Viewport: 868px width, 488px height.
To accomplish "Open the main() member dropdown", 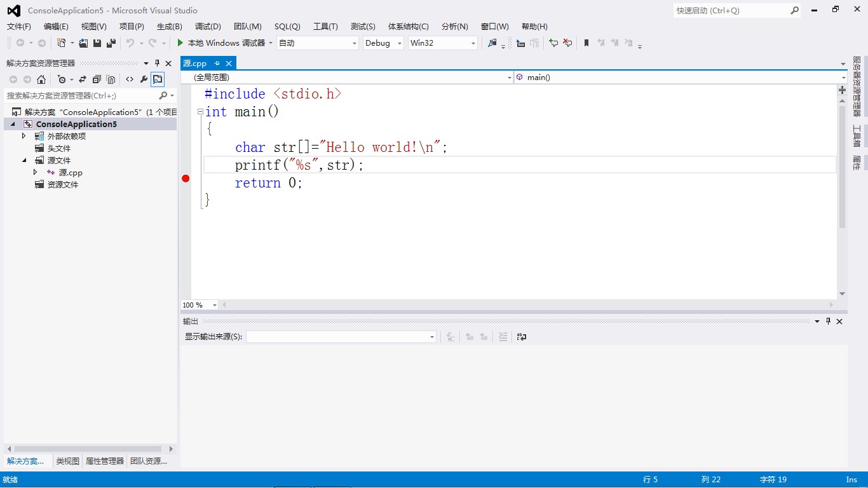I will pos(680,77).
